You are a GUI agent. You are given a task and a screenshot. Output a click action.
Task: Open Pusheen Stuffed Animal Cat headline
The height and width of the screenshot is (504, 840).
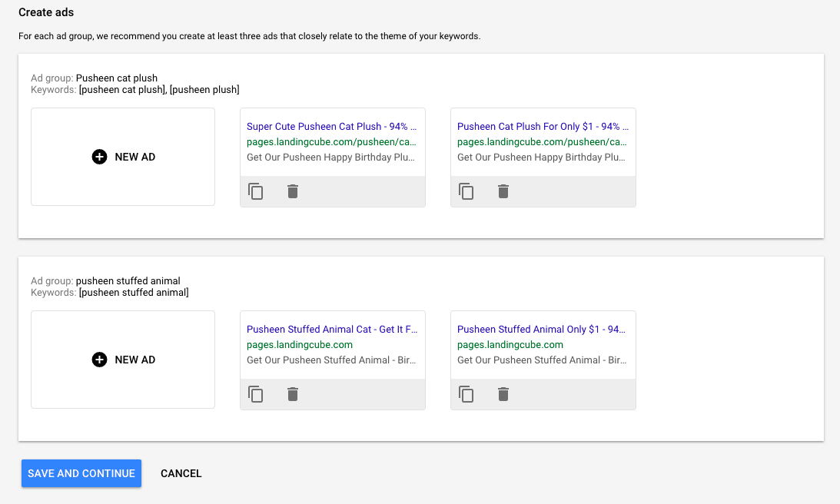(331, 330)
